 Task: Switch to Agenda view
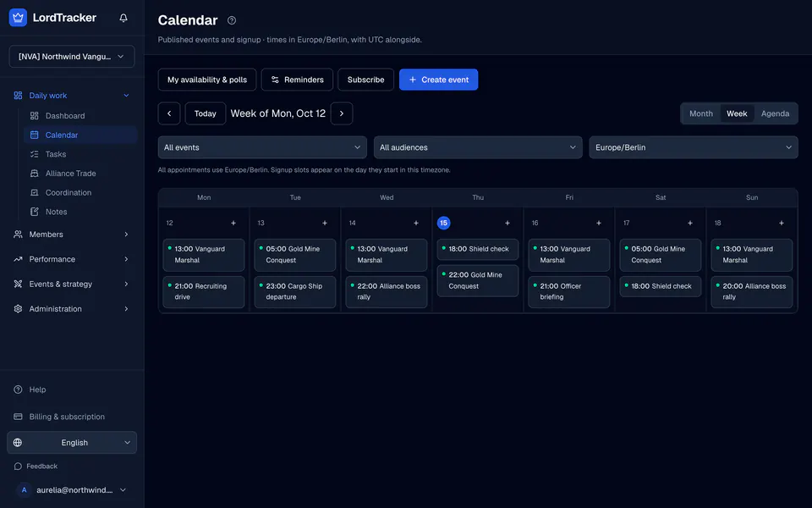(x=776, y=113)
